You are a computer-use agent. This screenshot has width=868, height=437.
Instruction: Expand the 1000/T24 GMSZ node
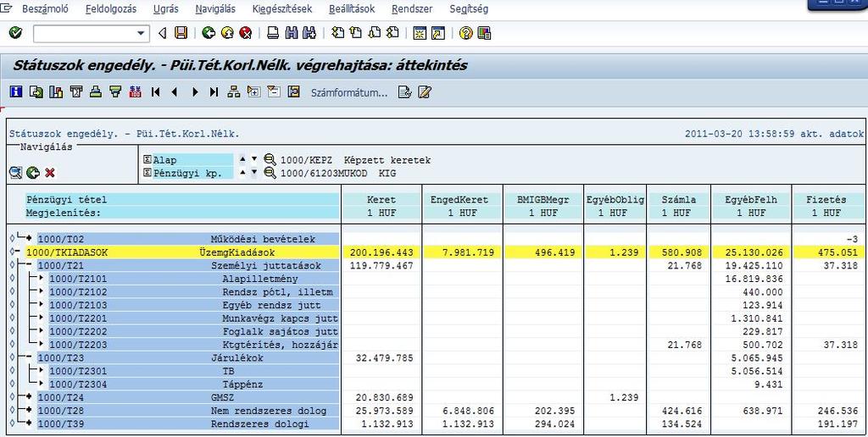point(29,397)
